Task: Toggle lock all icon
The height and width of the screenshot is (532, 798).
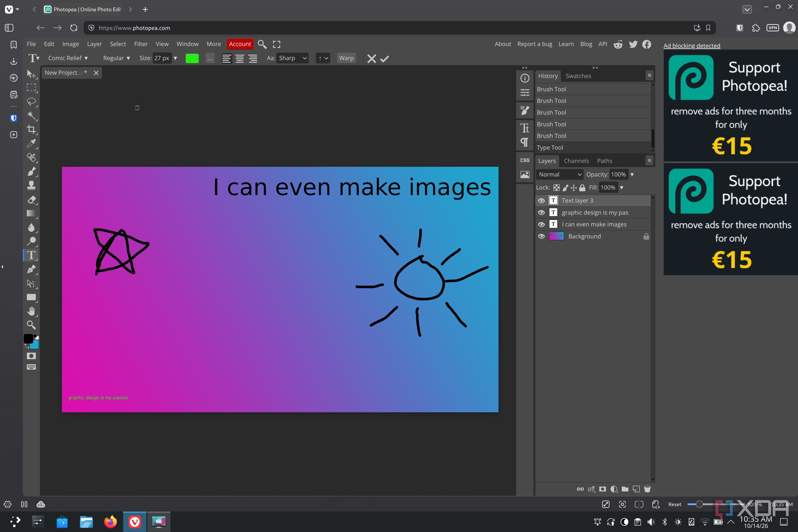Action: tap(582, 188)
